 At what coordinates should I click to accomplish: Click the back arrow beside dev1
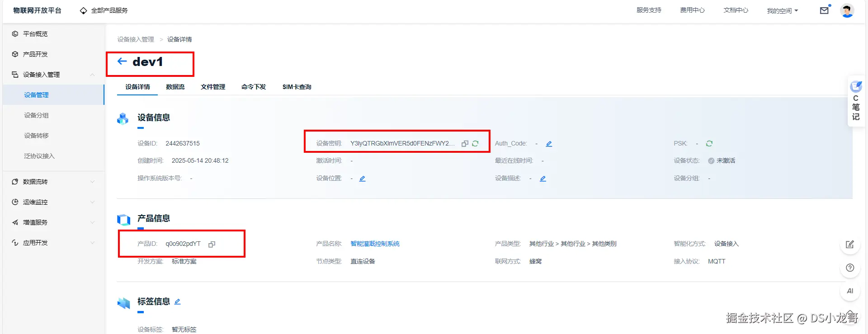(x=122, y=61)
